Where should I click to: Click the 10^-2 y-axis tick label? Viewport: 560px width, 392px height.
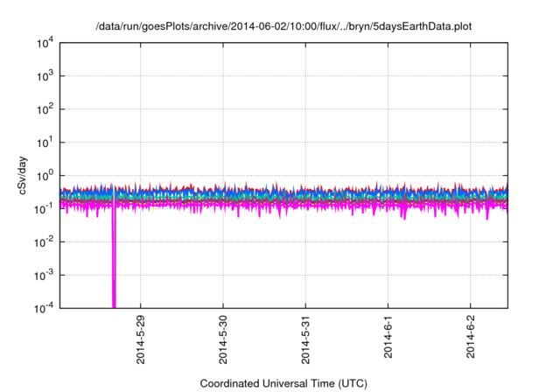44,241
